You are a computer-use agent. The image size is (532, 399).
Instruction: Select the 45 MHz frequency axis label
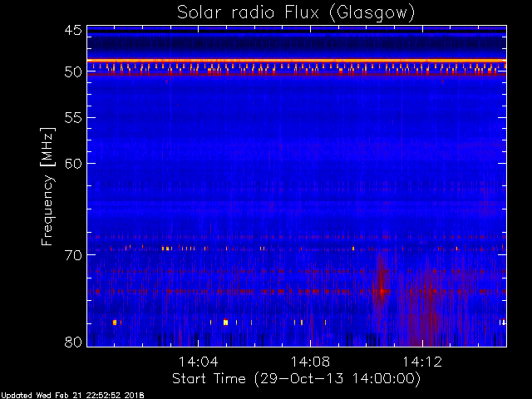pyautogui.click(x=73, y=31)
